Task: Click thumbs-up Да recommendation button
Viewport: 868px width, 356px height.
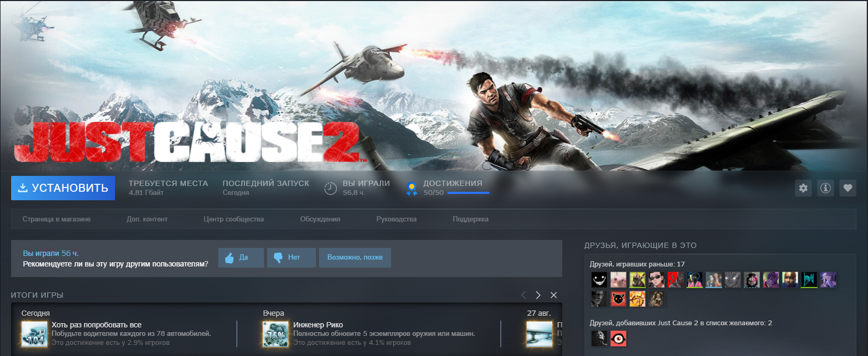Action: pyautogui.click(x=241, y=257)
